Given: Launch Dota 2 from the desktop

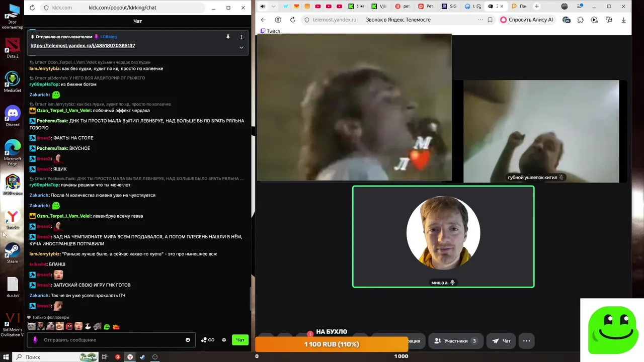Looking at the screenshot, I should 13,48.
